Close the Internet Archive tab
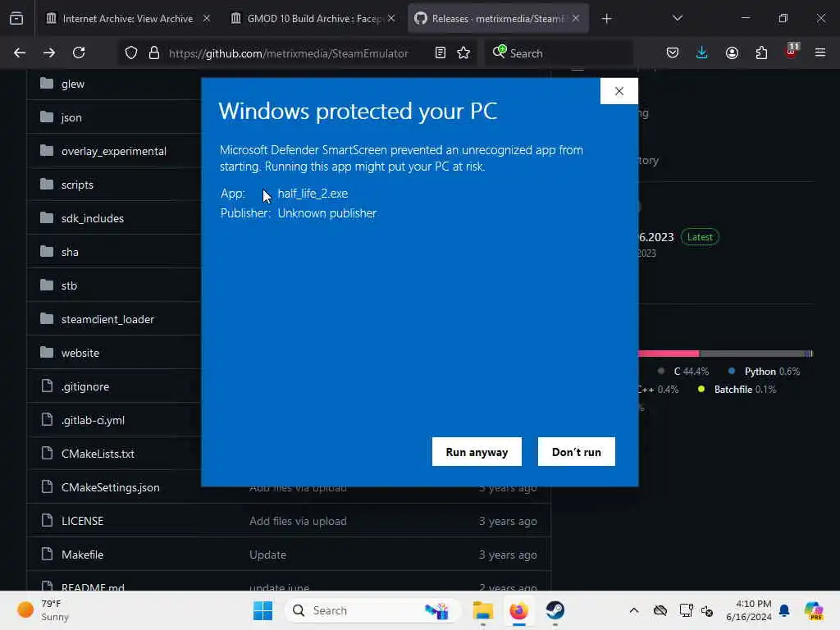Viewport: 840px width, 630px height. click(x=206, y=18)
